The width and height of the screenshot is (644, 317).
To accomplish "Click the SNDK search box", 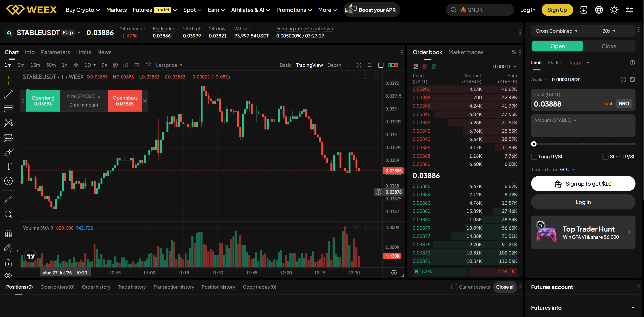I will click(x=480, y=10).
